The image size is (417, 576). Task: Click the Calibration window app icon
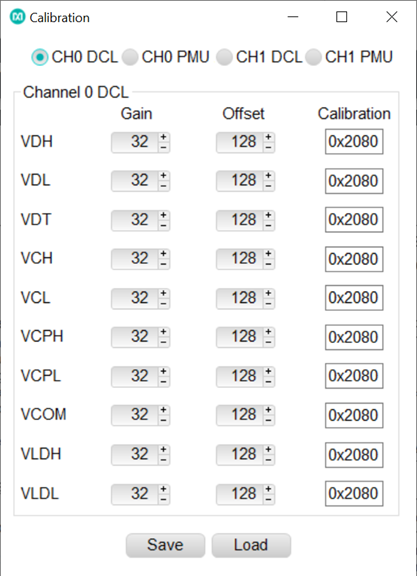(x=17, y=17)
